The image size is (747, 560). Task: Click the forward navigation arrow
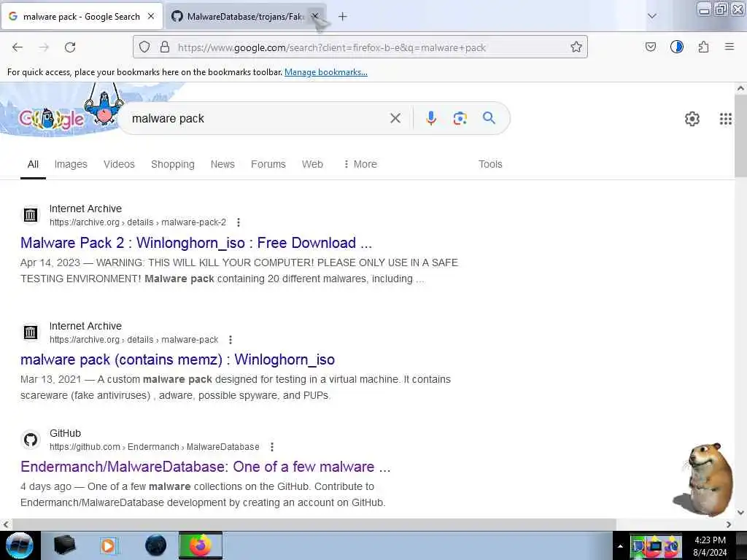(44, 47)
